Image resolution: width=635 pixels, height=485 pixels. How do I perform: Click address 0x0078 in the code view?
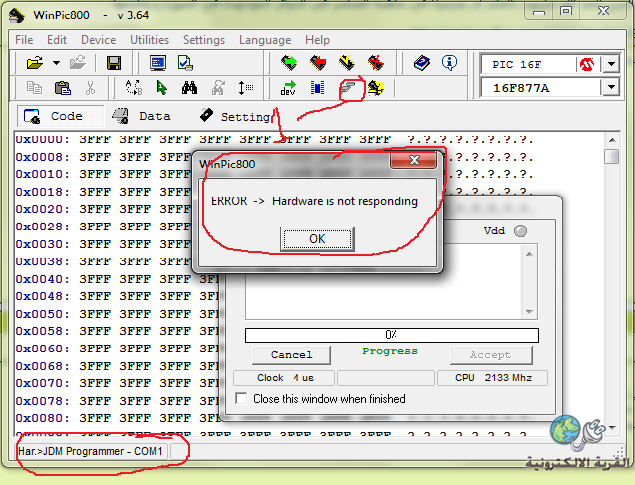42,401
